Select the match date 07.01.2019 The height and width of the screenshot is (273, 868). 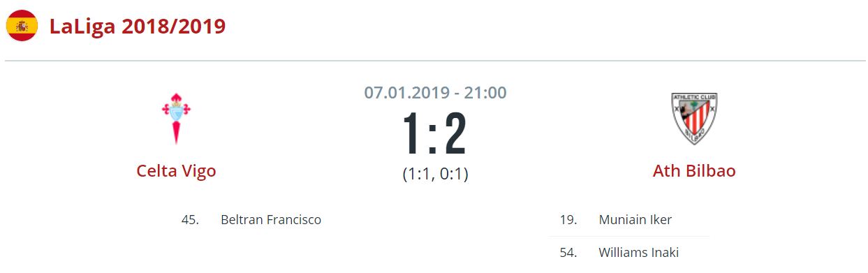pos(408,92)
